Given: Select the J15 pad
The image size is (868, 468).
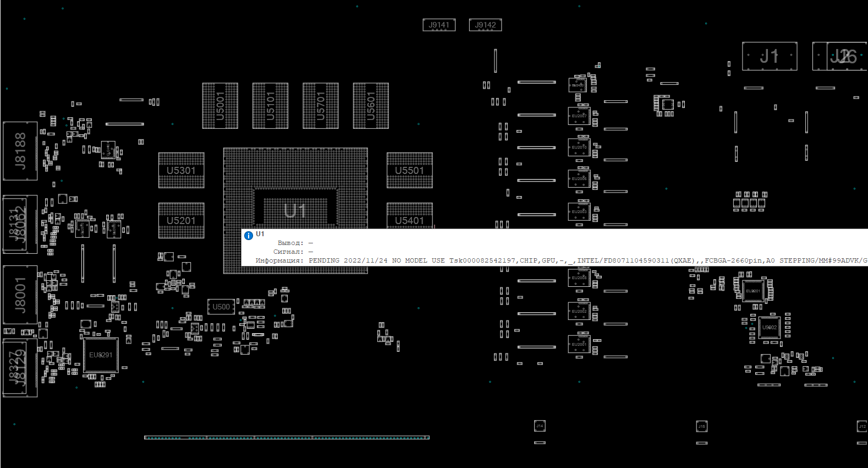Looking at the screenshot, I should click(701, 426).
